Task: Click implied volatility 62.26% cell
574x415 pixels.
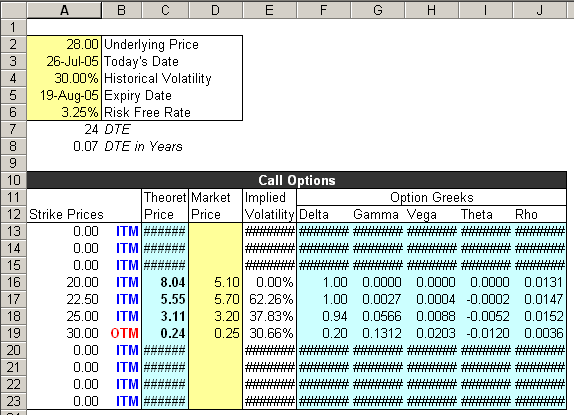Action: (x=269, y=299)
